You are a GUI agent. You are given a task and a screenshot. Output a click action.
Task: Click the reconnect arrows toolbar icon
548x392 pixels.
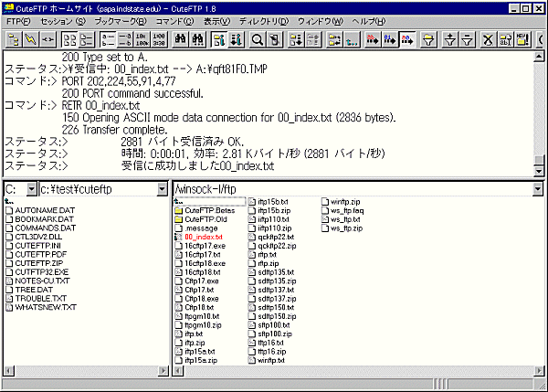point(47,40)
